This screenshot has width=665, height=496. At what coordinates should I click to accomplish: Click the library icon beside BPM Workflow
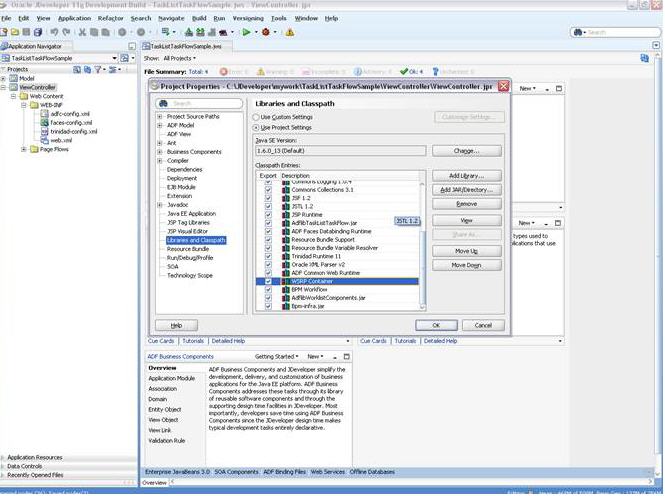(286, 290)
